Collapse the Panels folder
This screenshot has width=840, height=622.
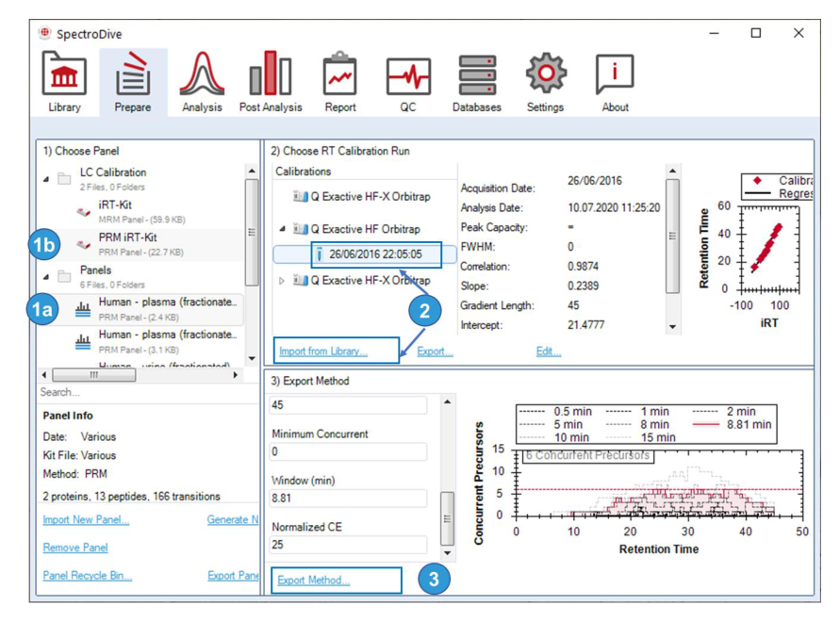pyautogui.click(x=46, y=277)
